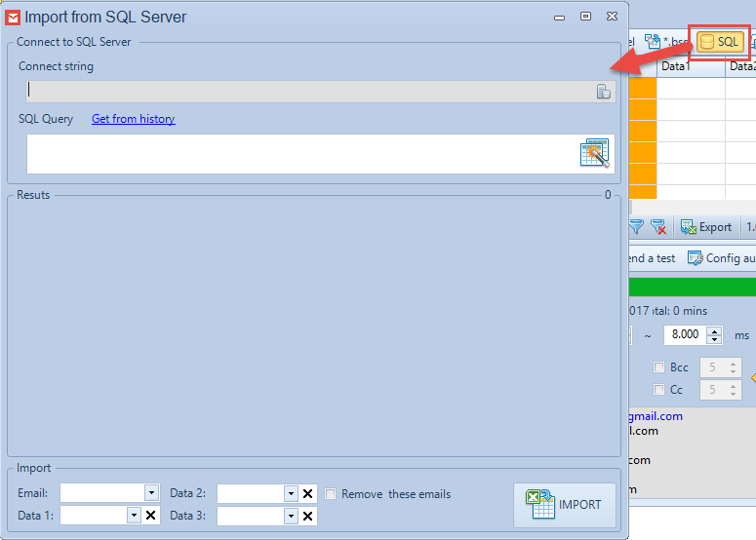
Task: Click the IMPORT button
Action: [565, 505]
